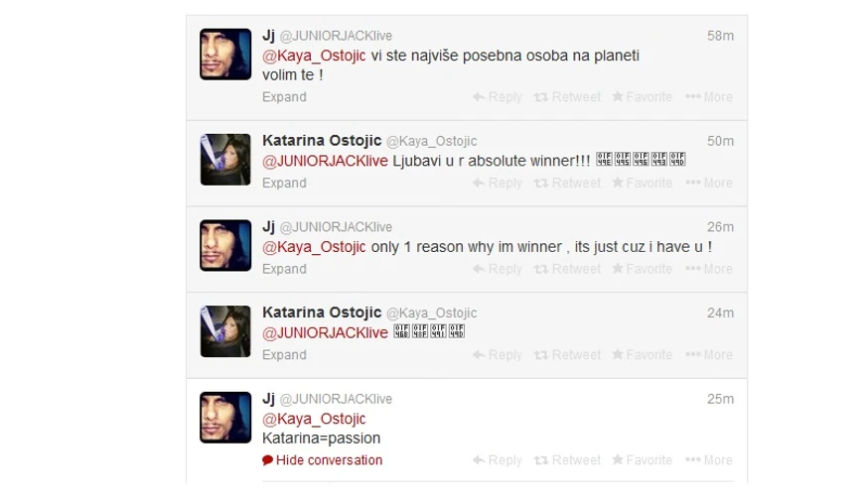This screenshot has width=864, height=504.
Task: Expand the 'absolute winner' tweet
Action: click(284, 183)
